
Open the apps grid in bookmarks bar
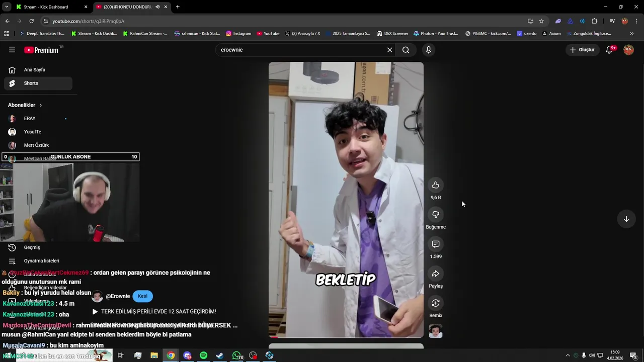tap(7, 34)
